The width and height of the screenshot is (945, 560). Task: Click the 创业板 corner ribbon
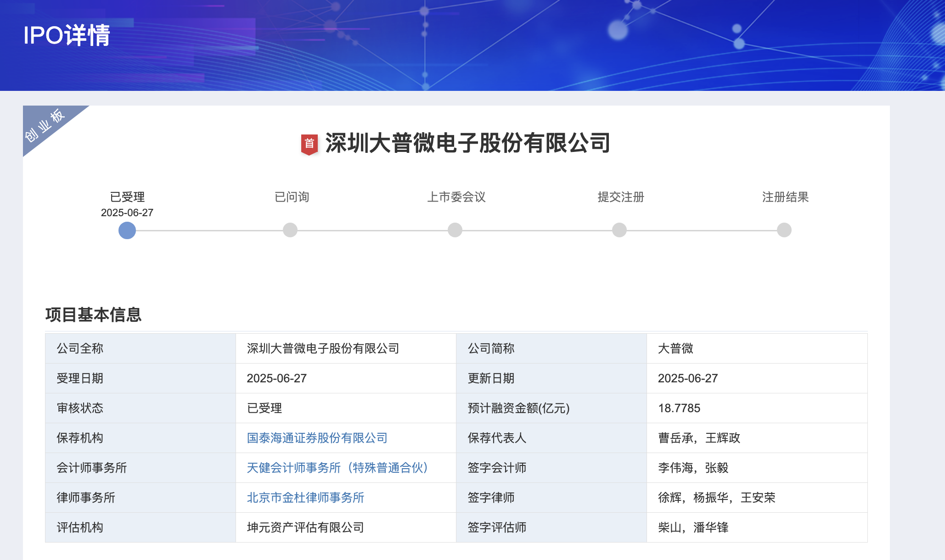[45, 126]
